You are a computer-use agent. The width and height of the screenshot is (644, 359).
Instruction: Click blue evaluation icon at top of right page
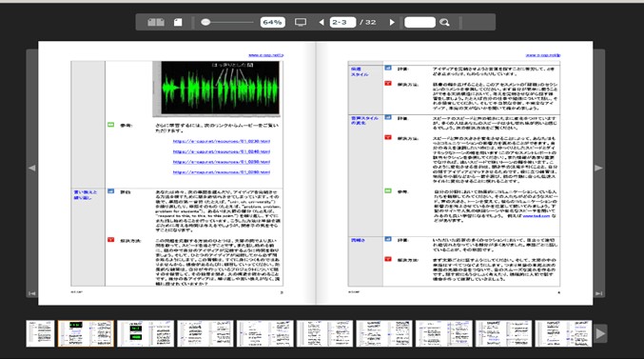388,68
